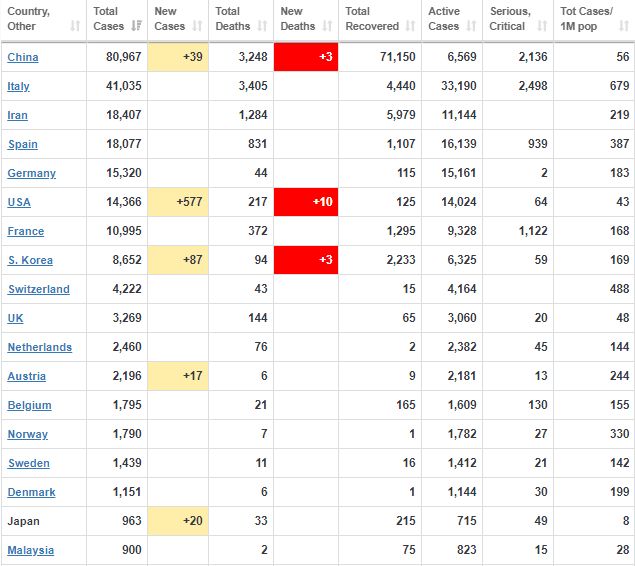Click the Total Cases column header
635x566 pixels.
click(x=117, y=19)
